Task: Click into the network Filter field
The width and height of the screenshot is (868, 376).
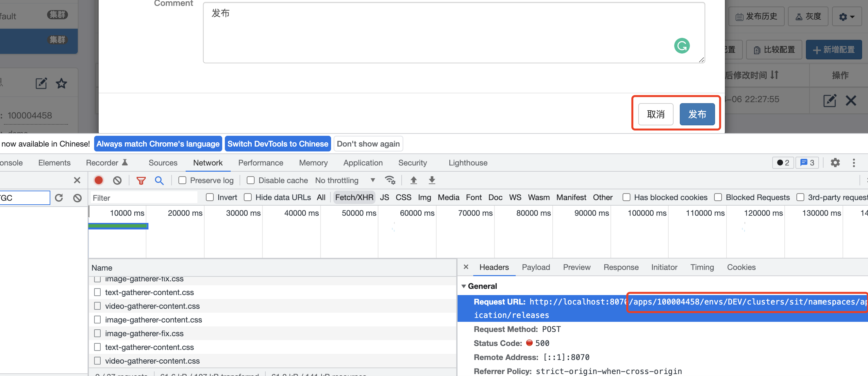Action: [x=144, y=198]
